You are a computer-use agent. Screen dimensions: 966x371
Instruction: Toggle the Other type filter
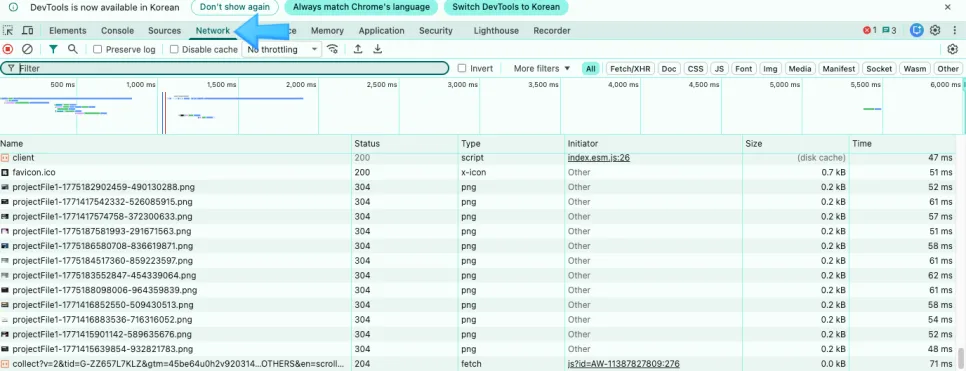coord(948,68)
